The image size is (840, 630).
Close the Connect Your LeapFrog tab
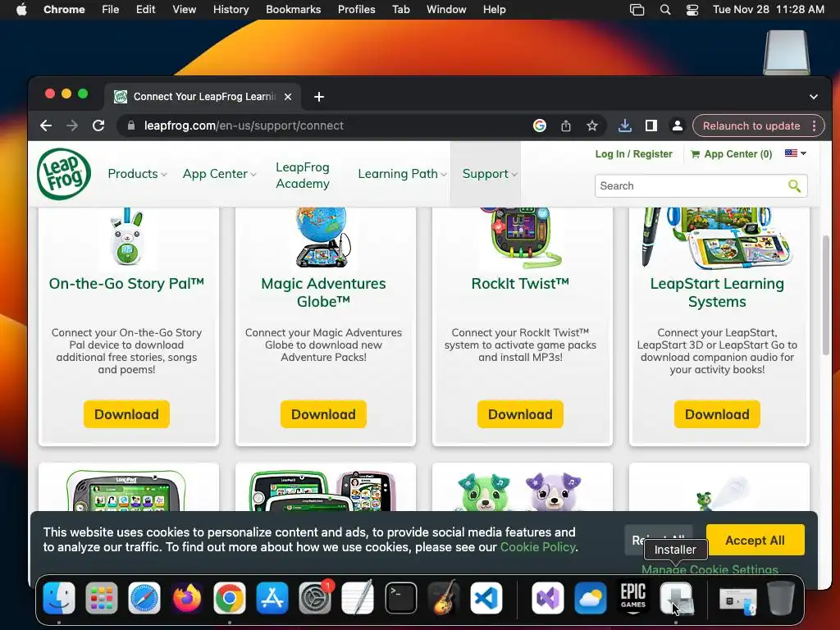[288, 97]
